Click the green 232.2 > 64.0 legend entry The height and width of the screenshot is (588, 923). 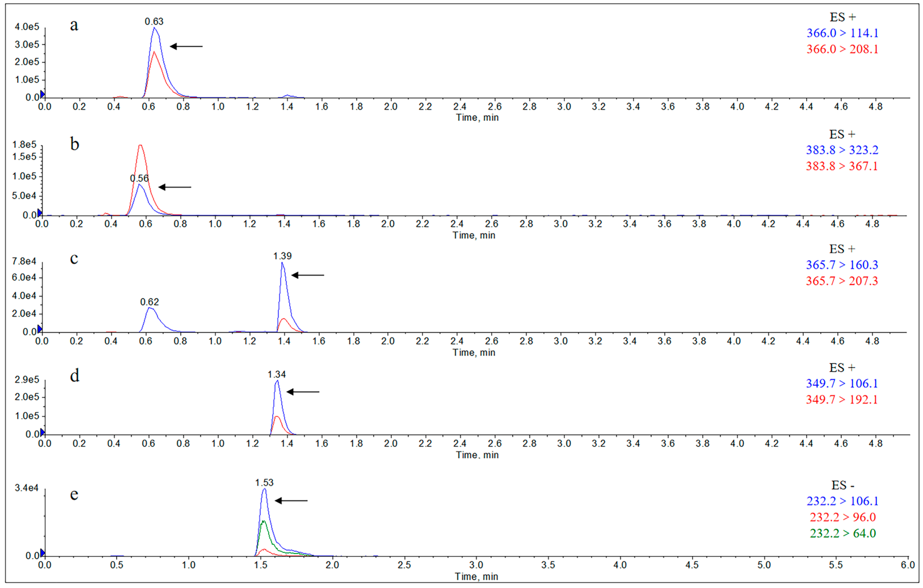843,533
